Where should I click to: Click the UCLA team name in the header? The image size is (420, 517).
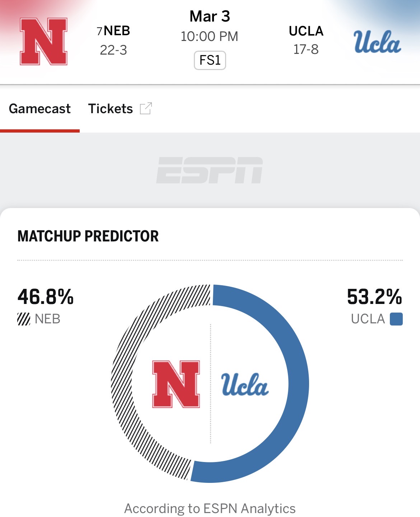coord(306,31)
